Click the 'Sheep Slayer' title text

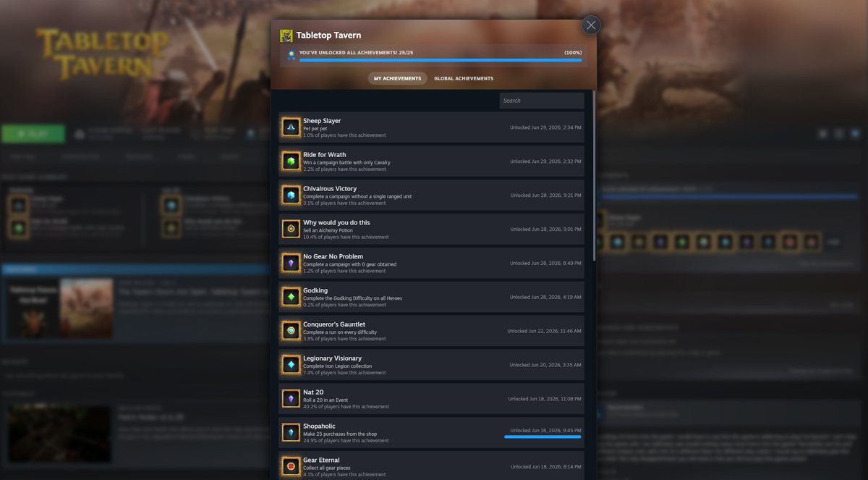click(322, 121)
